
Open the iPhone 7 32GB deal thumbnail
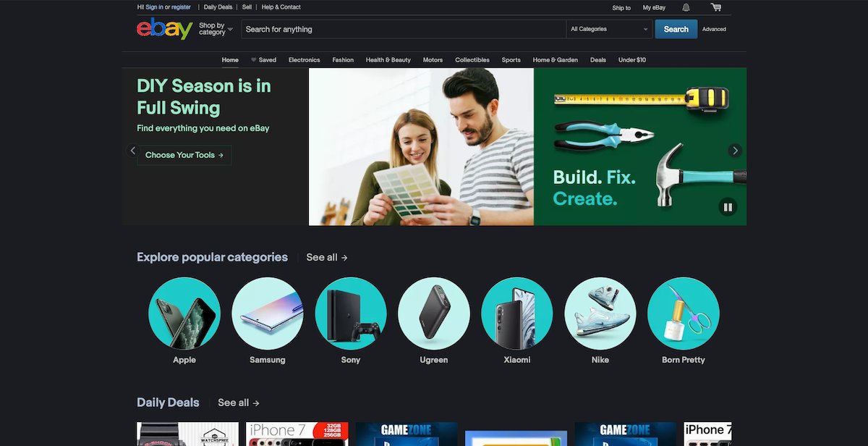[297, 434]
